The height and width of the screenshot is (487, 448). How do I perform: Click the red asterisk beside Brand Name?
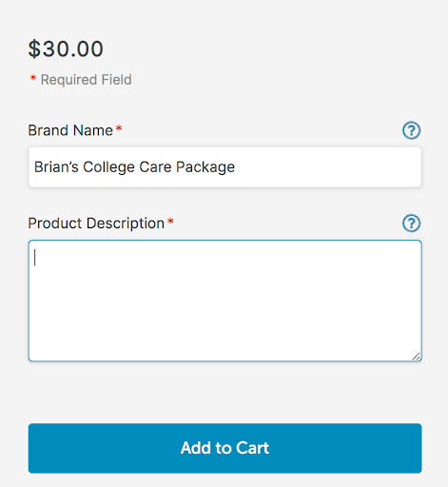pyautogui.click(x=119, y=128)
